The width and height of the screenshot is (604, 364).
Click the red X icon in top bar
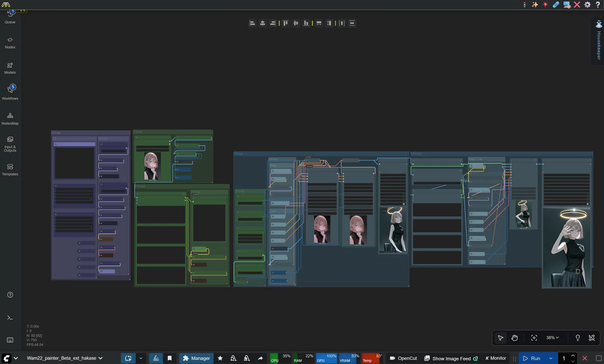(x=577, y=5)
